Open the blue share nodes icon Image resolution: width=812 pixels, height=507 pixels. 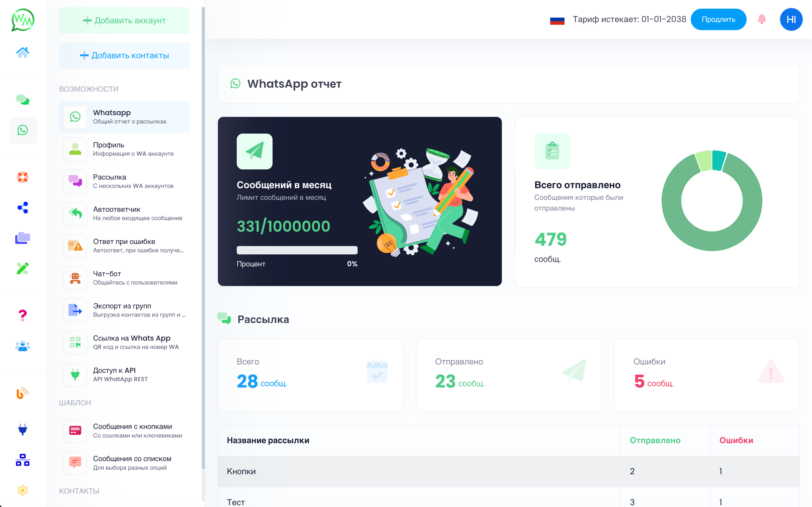[22, 208]
